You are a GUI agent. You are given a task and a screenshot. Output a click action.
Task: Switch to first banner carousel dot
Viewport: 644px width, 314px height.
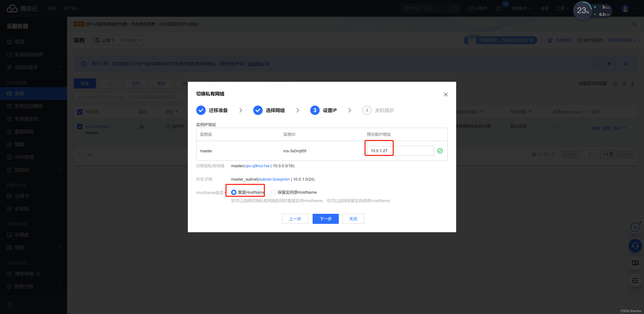599,64
